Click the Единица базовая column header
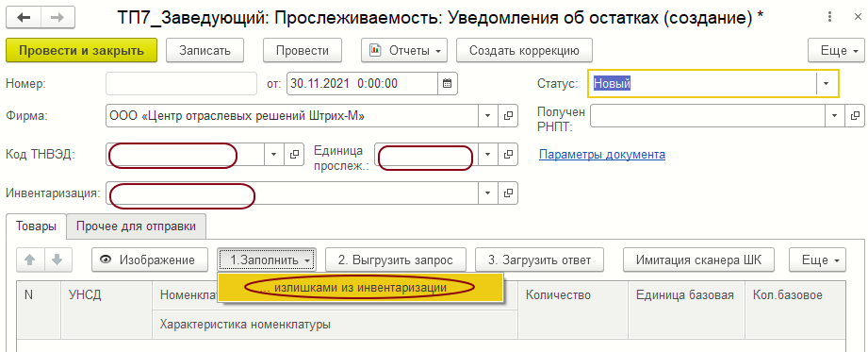The image size is (868, 352). (686, 310)
